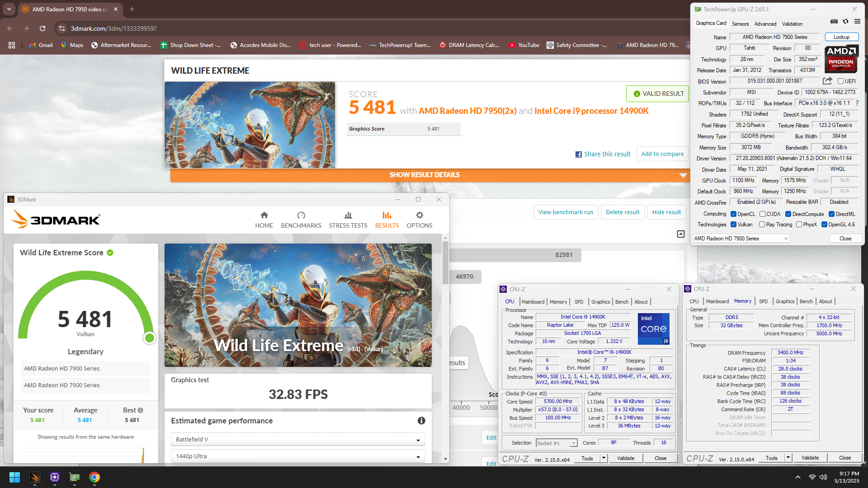Open the browser tab search dropdown
Viewport: 868px width, 488px height.
(9, 9)
